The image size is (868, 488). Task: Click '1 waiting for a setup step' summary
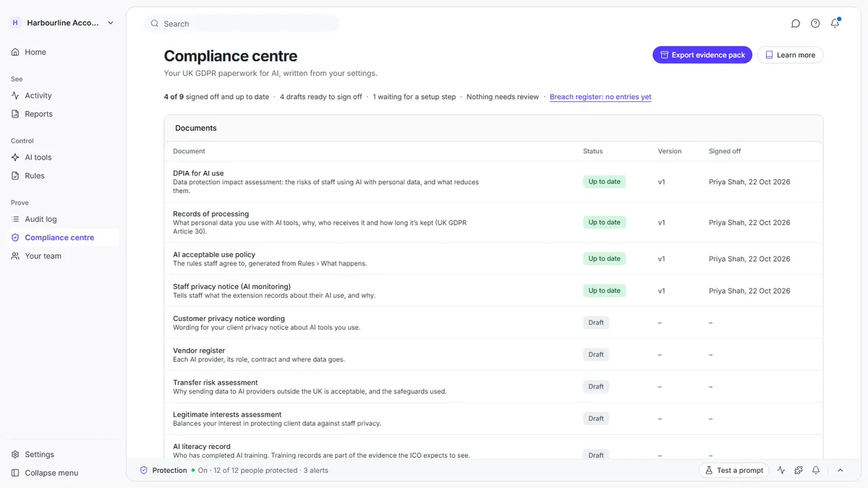coord(414,97)
